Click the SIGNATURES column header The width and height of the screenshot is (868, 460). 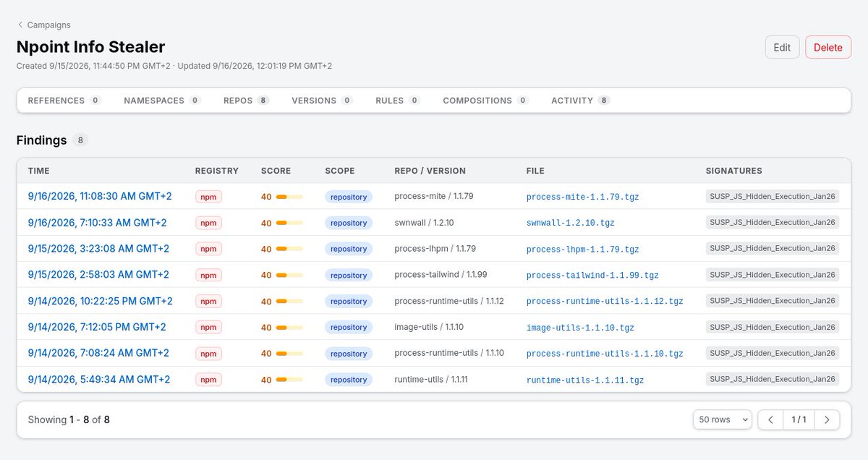click(734, 171)
